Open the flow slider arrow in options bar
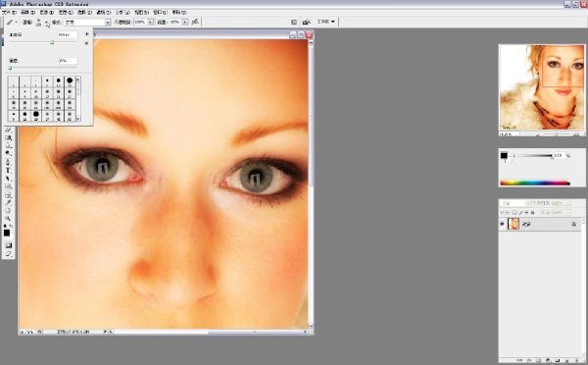Screen dimensions: 588x365 (x=185, y=23)
